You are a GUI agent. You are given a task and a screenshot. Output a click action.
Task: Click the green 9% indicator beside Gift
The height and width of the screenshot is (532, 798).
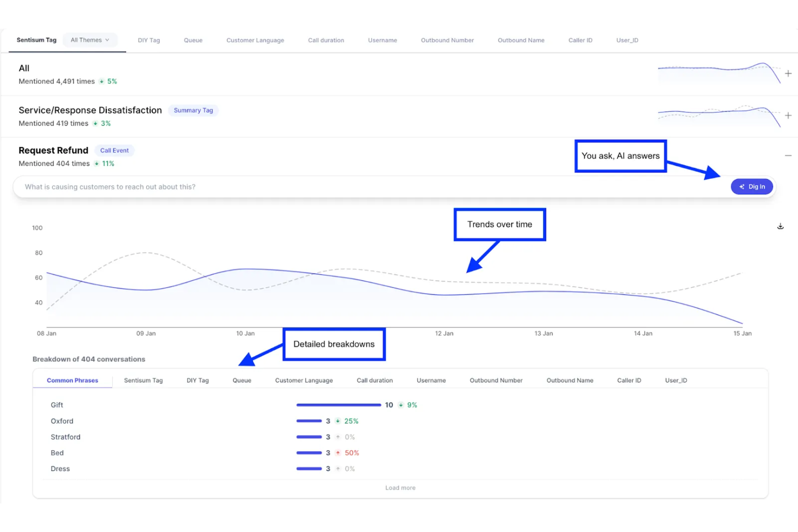coord(408,405)
